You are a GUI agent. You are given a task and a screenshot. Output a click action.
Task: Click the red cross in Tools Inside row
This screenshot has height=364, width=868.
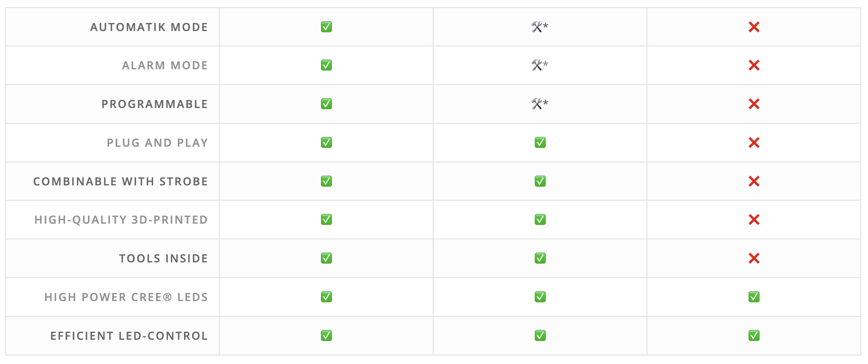point(754,258)
